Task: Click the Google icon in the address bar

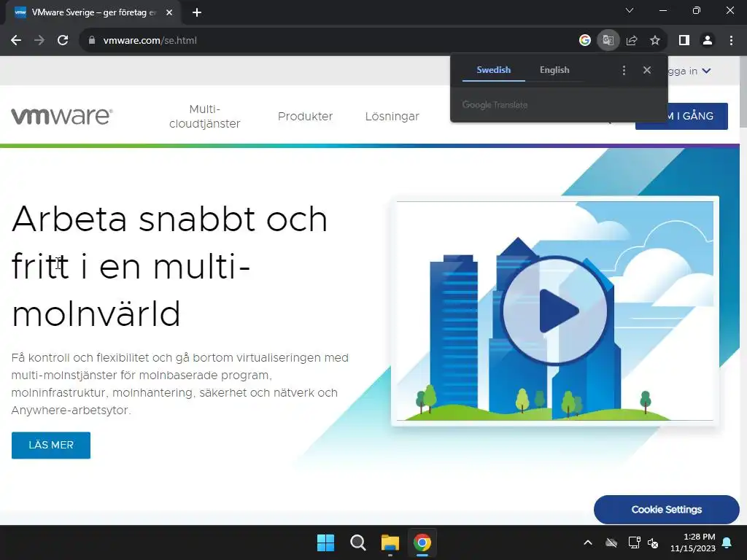Action: pyautogui.click(x=584, y=41)
